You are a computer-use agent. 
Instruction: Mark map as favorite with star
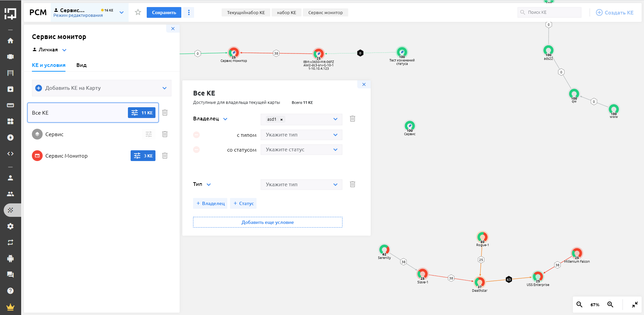(138, 12)
